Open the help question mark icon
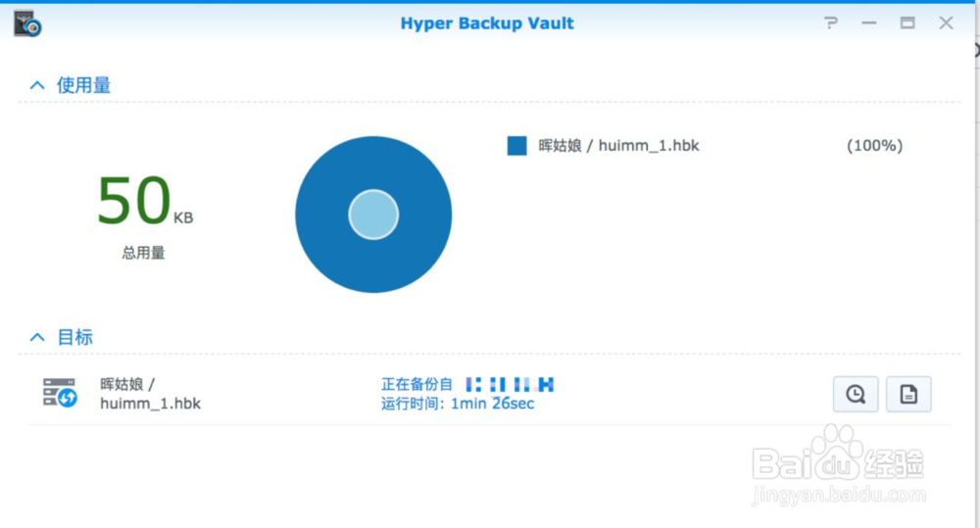The image size is (980, 528). click(831, 24)
